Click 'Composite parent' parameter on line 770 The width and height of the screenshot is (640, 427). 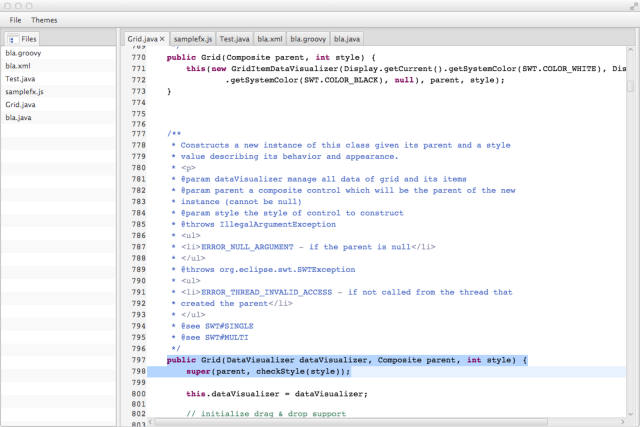pos(265,58)
